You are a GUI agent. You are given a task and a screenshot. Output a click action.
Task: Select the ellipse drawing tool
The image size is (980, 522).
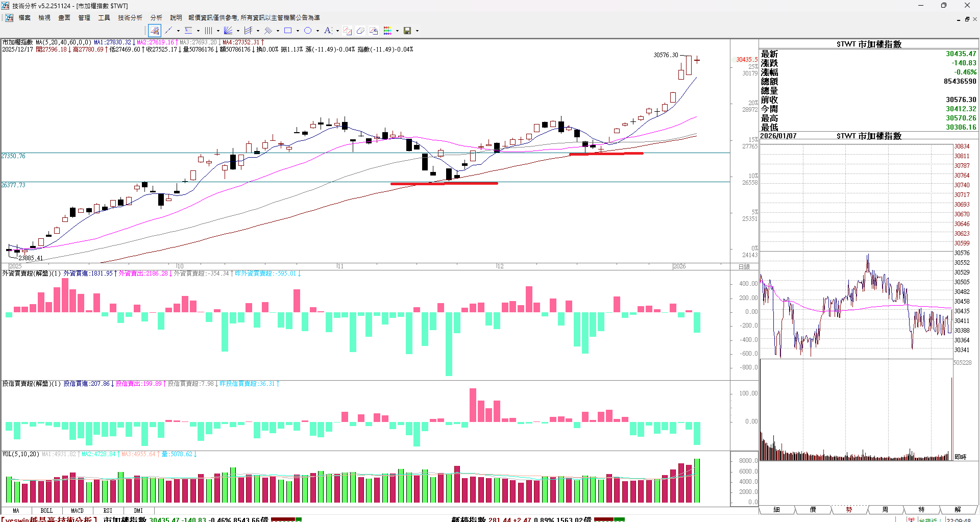coord(308,31)
